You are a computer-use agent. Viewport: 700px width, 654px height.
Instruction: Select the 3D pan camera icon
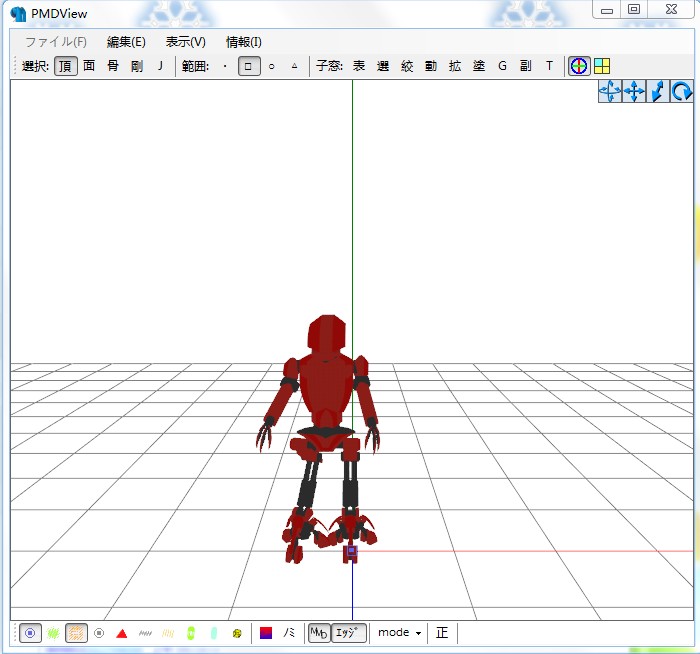pyautogui.click(x=609, y=92)
